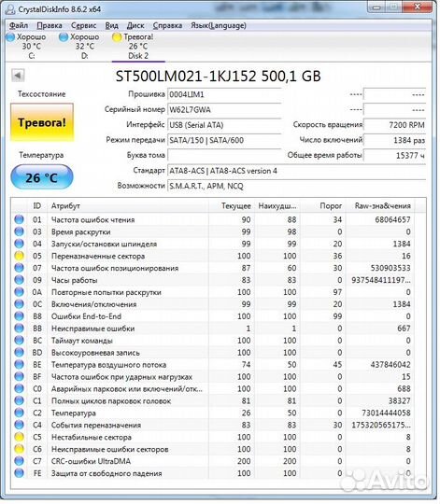The image size is (440, 504).
Task: Click the Прошивка field 0004LIM1
Action: (224, 94)
